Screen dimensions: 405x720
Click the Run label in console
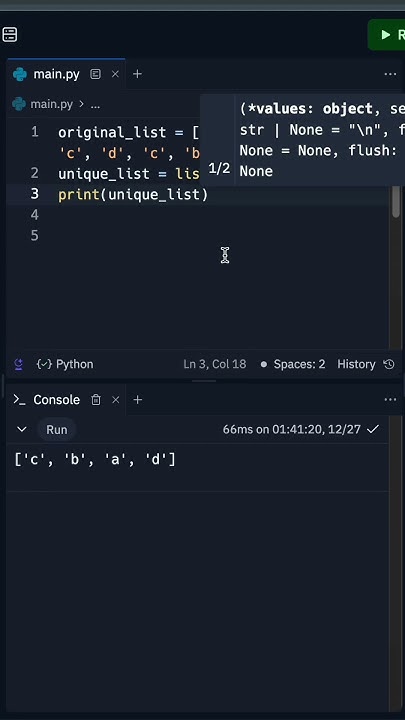coord(56,430)
